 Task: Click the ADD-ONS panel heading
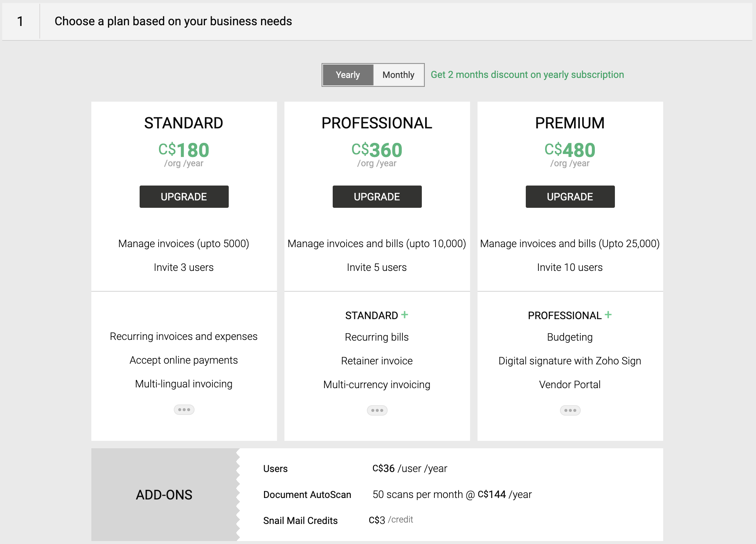pos(164,495)
